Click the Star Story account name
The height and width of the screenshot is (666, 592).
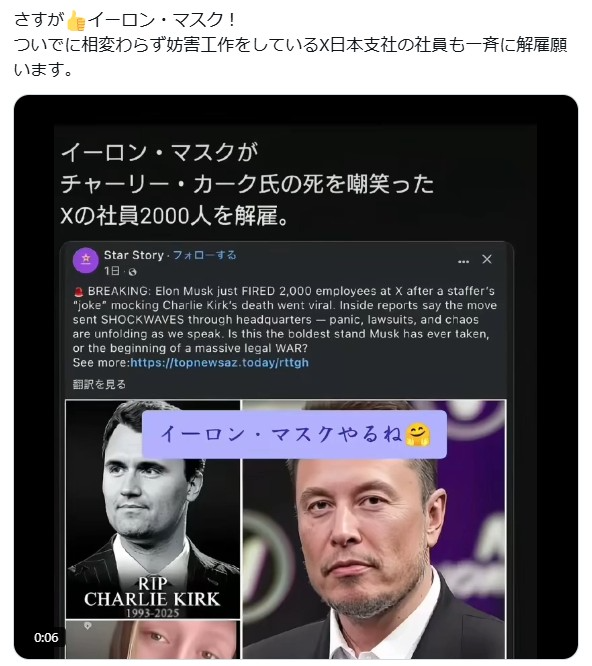[133, 255]
